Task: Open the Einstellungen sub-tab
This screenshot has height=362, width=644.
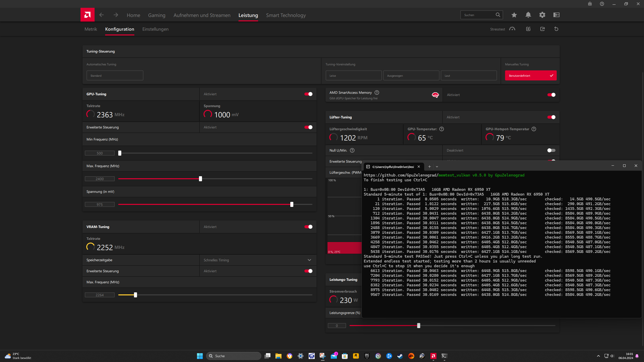Action: coord(155,29)
